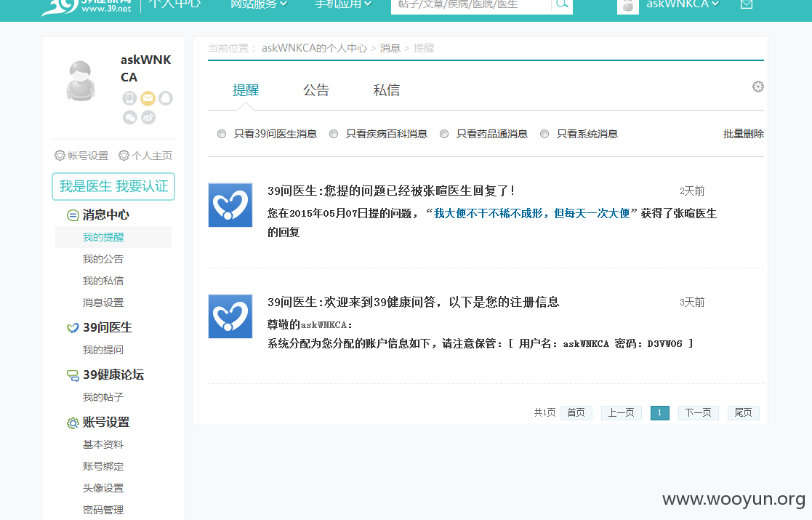Click the yellow email binding icon
This screenshot has width=812, height=520.
pyautogui.click(x=148, y=98)
